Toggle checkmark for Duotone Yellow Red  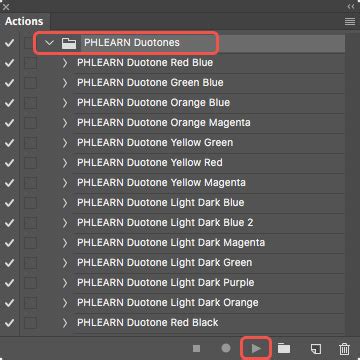(x=10, y=163)
